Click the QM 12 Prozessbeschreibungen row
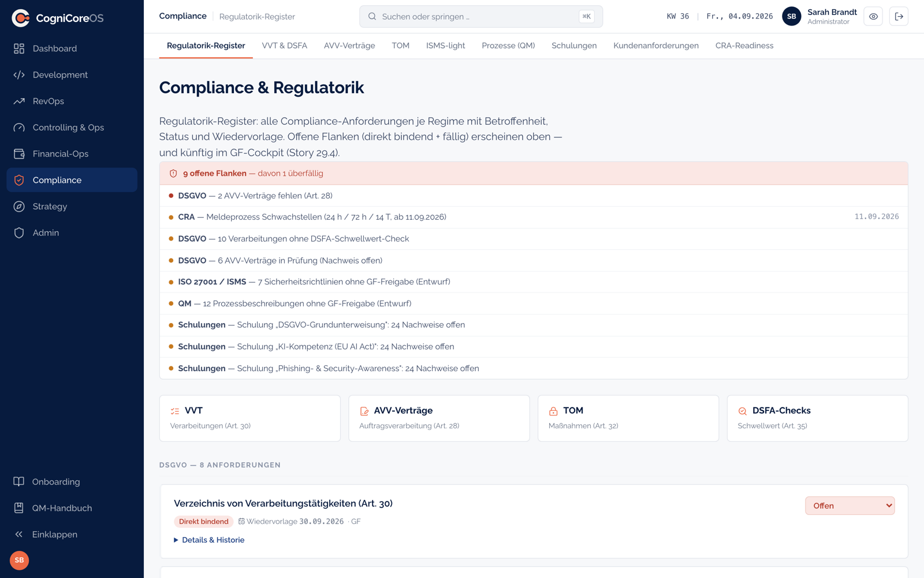This screenshot has width=924, height=578. (x=534, y=303)
